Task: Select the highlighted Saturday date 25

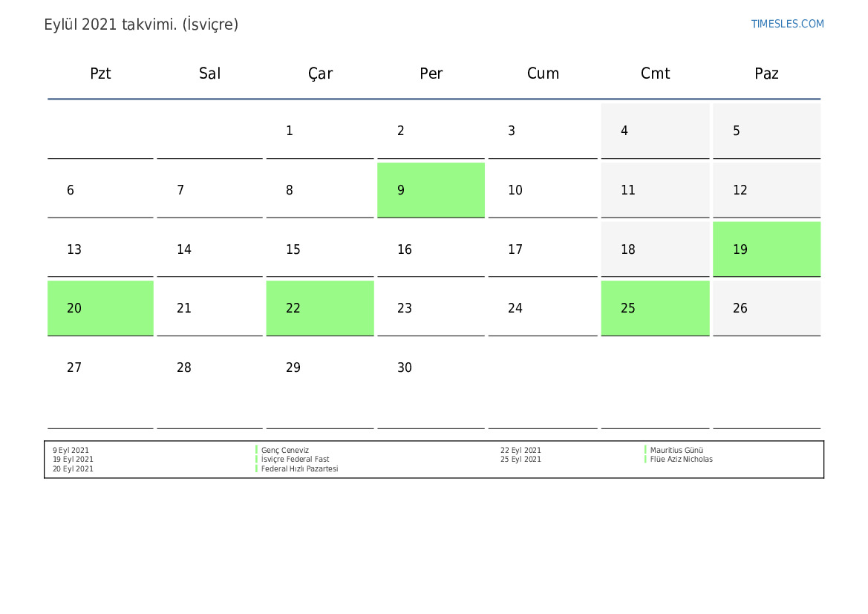Action: pyautogui.click(x=655, y=308)
